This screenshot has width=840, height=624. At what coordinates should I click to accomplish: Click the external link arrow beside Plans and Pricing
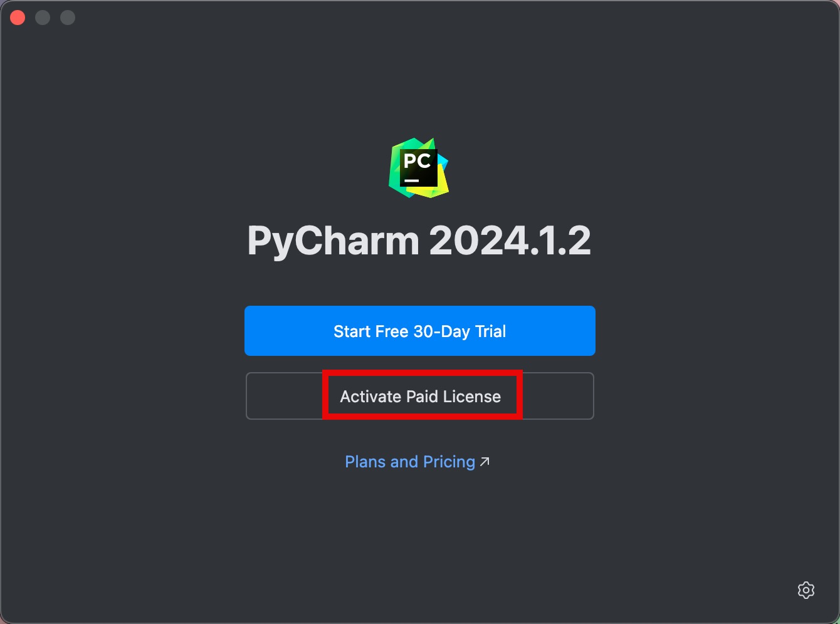(485, 462)
